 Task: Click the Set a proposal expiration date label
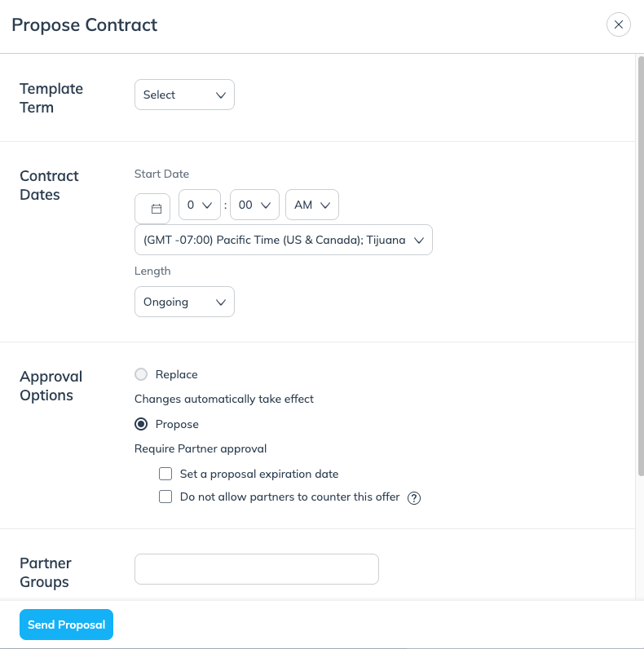coord(259,474)
